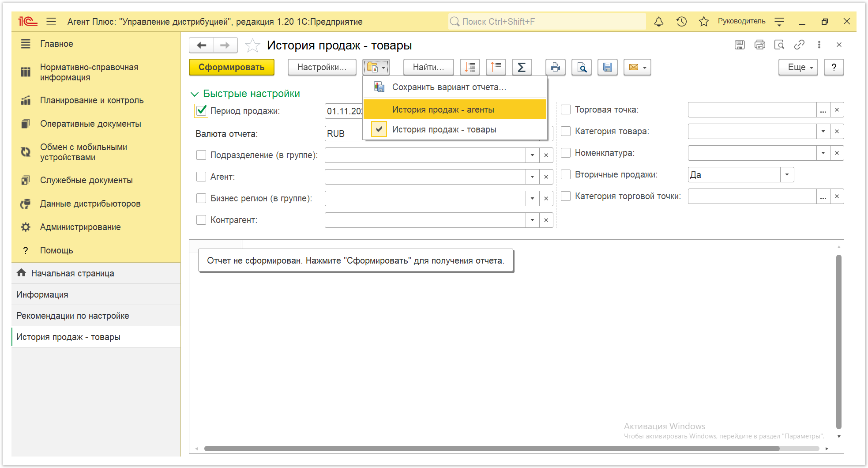Open Категория товара dropdown arrow
The image size is (868, 468).
[x=823, y=131]
